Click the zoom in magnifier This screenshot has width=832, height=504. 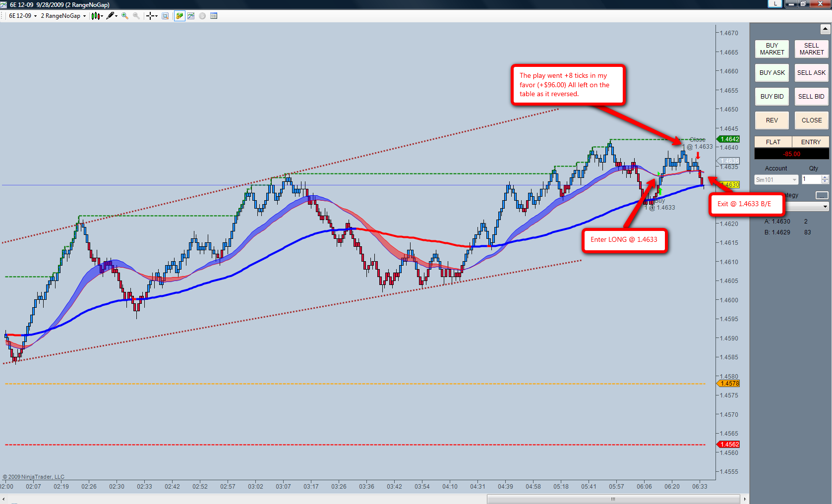coord(125,16)
